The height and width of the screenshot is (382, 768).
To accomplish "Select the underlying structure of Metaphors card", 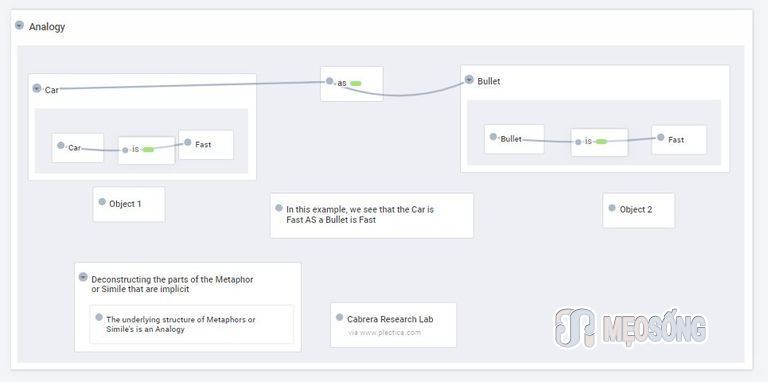I will point(192,324).
